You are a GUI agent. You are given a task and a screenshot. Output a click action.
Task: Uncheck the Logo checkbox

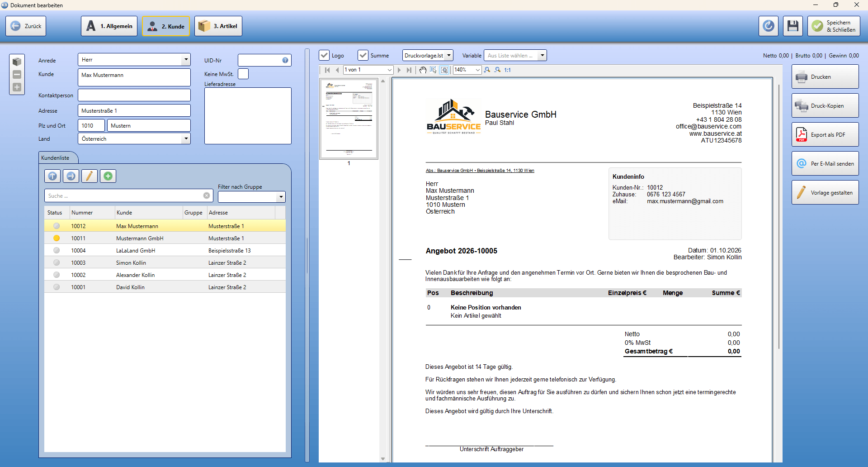point(324,55)
